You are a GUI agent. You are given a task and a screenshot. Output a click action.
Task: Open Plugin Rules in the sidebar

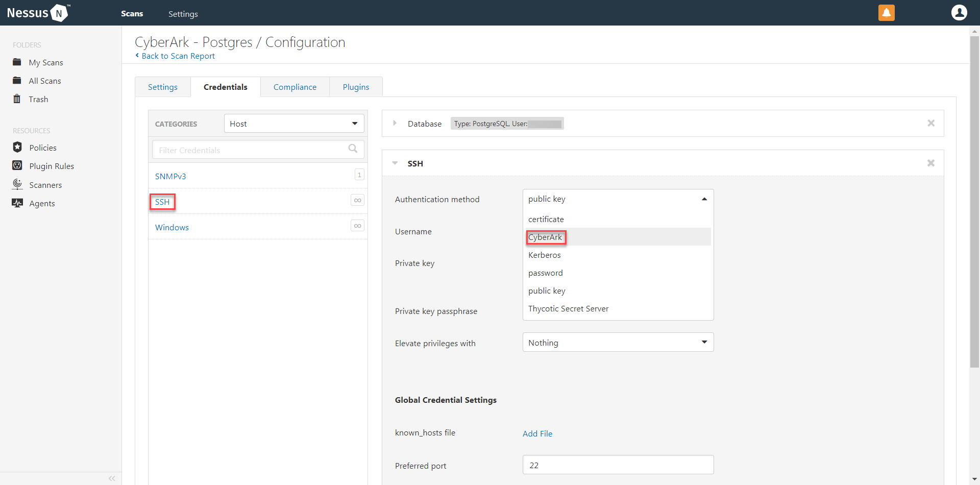coord(52,166)
